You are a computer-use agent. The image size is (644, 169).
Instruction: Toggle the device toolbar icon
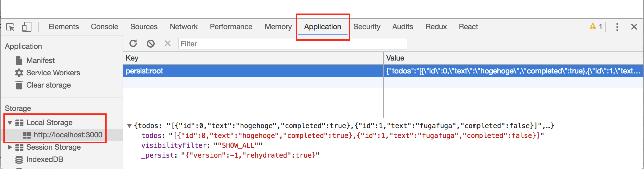pyautogui.click(x=27, y=27)
